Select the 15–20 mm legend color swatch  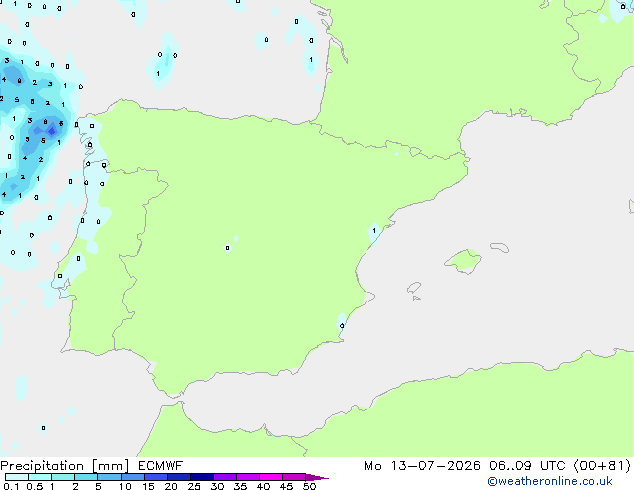(x=155, y=477)
